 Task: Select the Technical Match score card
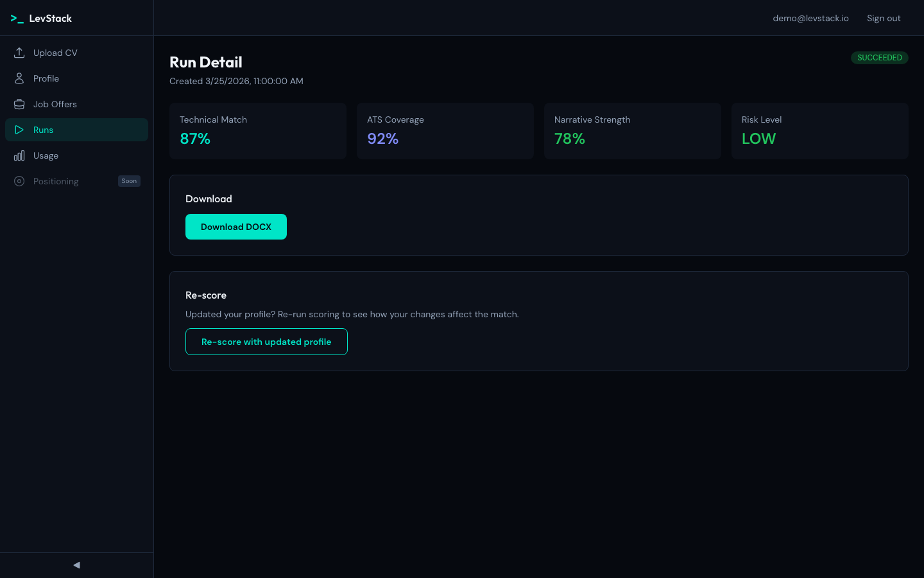click(258, 131)
